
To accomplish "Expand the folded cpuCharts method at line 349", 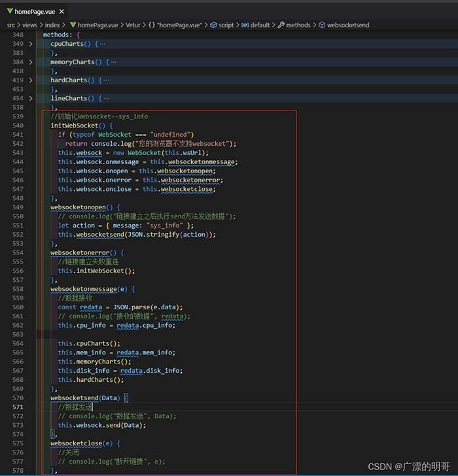I will pyautogui.click(x=31, y=44).
